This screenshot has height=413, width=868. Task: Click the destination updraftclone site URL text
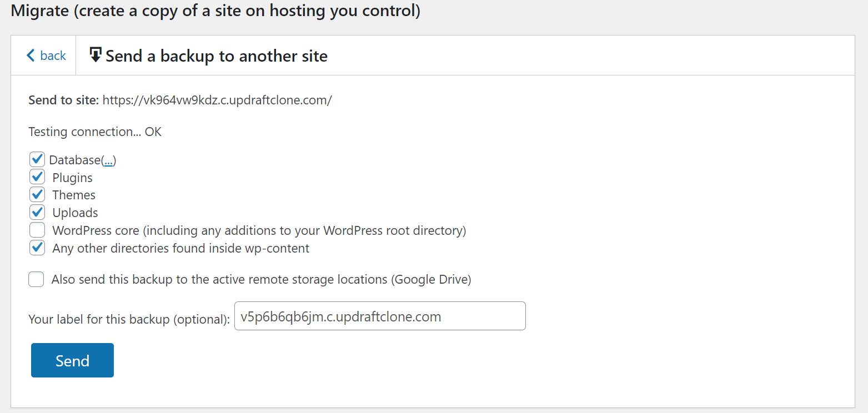tap(217, 100)
